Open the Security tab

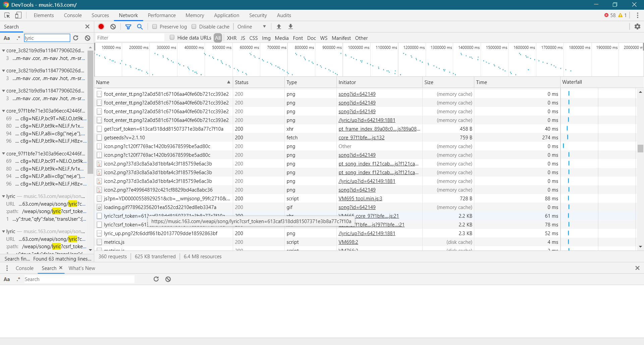258,15
